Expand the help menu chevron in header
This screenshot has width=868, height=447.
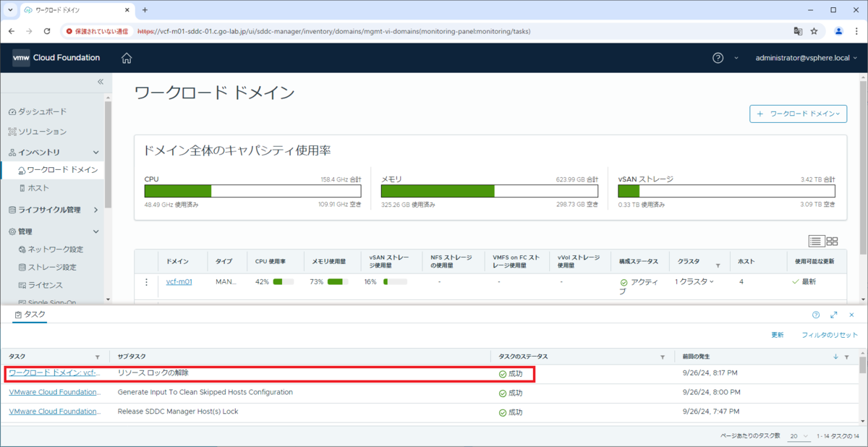click(x=736, y=58)
